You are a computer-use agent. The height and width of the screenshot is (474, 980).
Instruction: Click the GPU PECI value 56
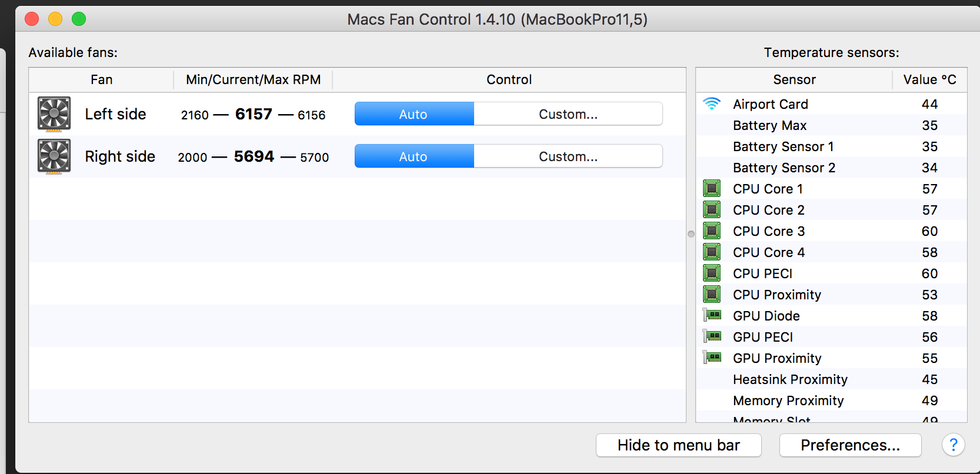(x=929, y=337)
